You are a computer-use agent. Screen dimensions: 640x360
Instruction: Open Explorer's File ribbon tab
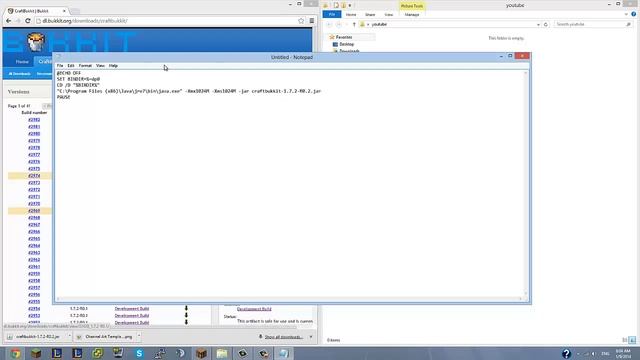point(332,14)
